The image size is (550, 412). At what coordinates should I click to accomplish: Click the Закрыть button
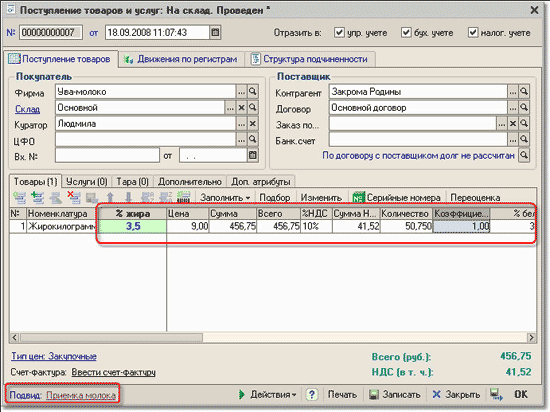(456, 394)
